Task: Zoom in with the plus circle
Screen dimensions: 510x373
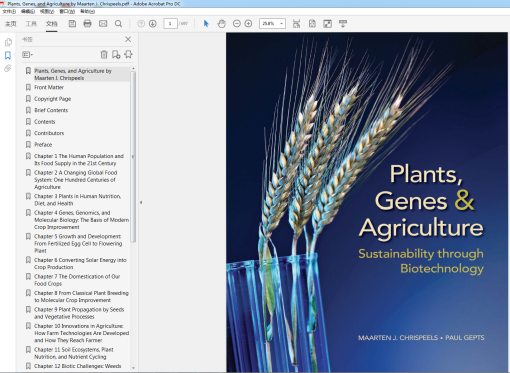Action: [x=248, y=24]
